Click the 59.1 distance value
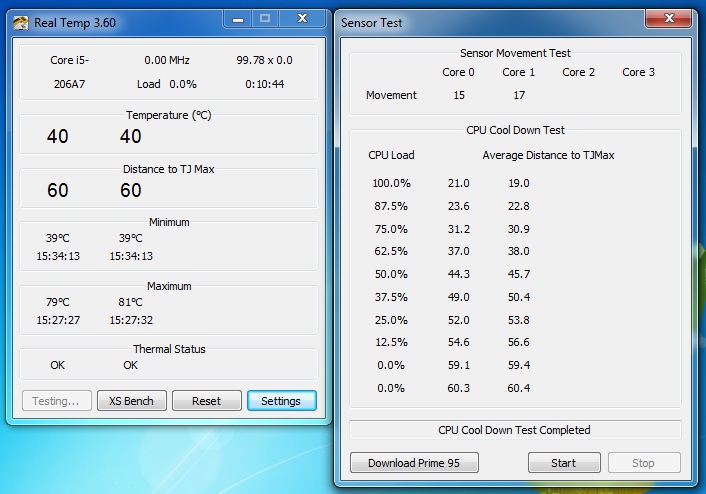This screenshot has width=706, height=494. pos(459,365)
